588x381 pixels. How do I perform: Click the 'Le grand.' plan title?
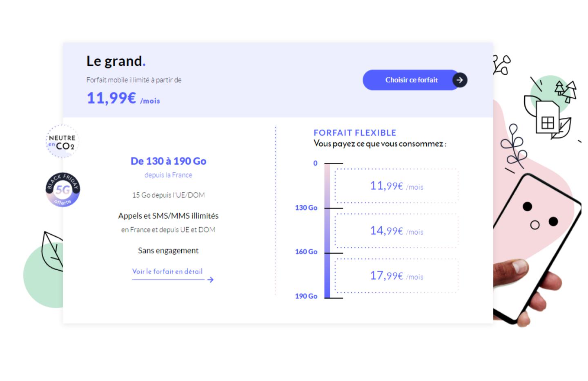click(x=116, y=61)
